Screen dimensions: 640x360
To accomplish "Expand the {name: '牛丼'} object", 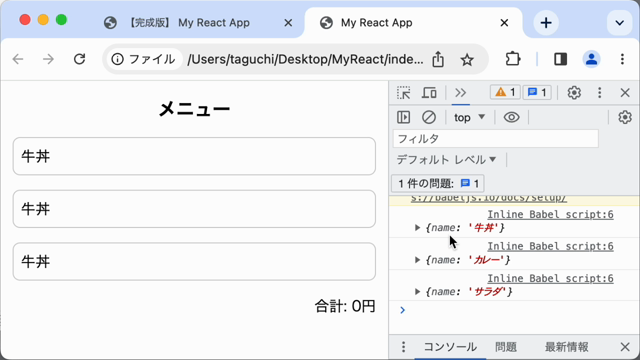I will tap(417, 228).
